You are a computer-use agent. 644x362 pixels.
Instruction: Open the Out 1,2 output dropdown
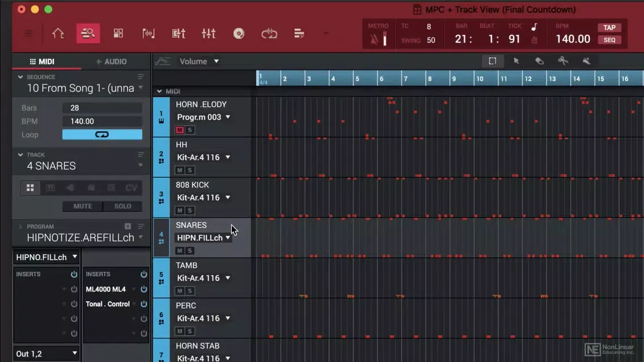point(46,354)
